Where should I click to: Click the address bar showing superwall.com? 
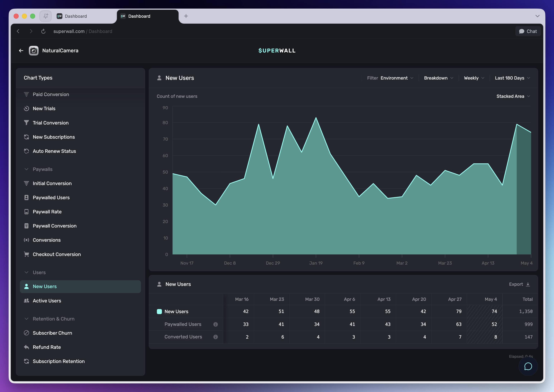click(83, 31)
